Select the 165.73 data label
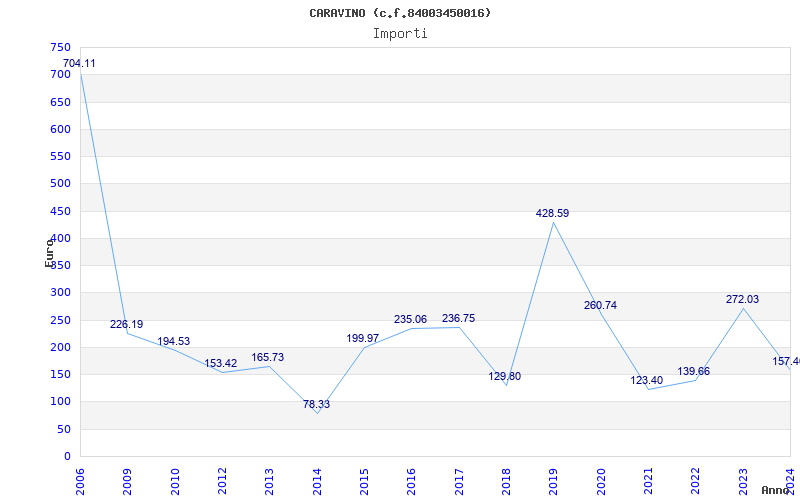The height and width of the screenshot is (500, 800). (267, 357)
